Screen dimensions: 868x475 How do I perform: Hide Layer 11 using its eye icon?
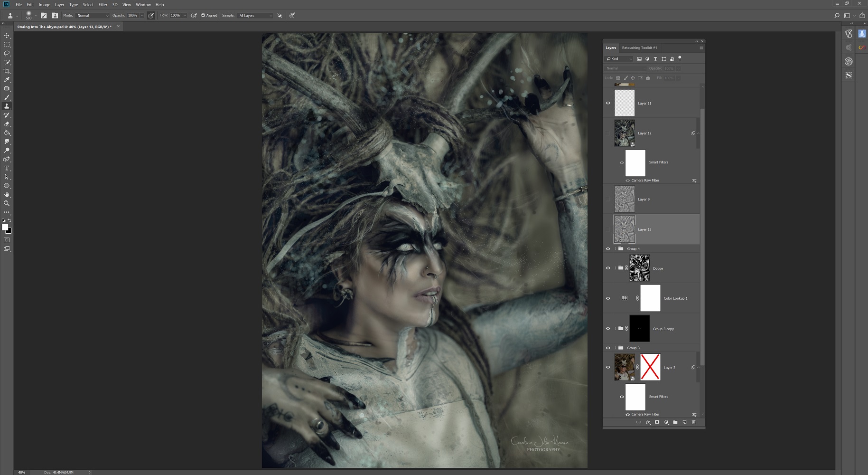click(608, 103)
